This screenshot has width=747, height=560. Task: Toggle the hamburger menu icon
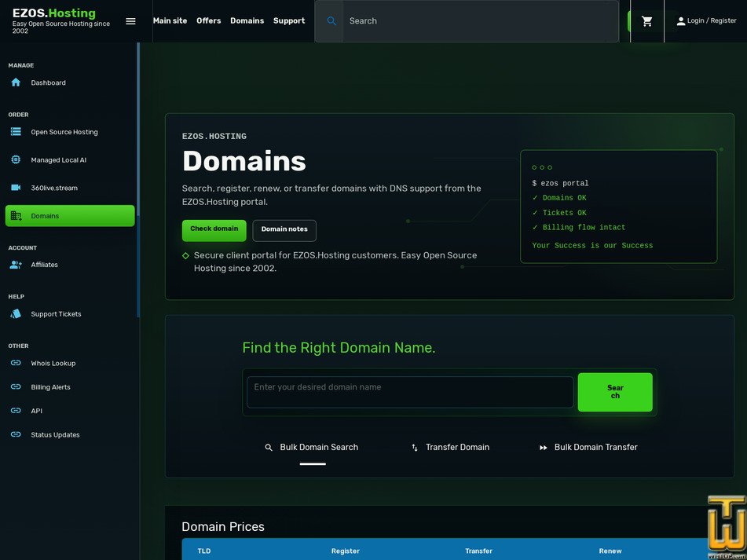tap(130, 21)
